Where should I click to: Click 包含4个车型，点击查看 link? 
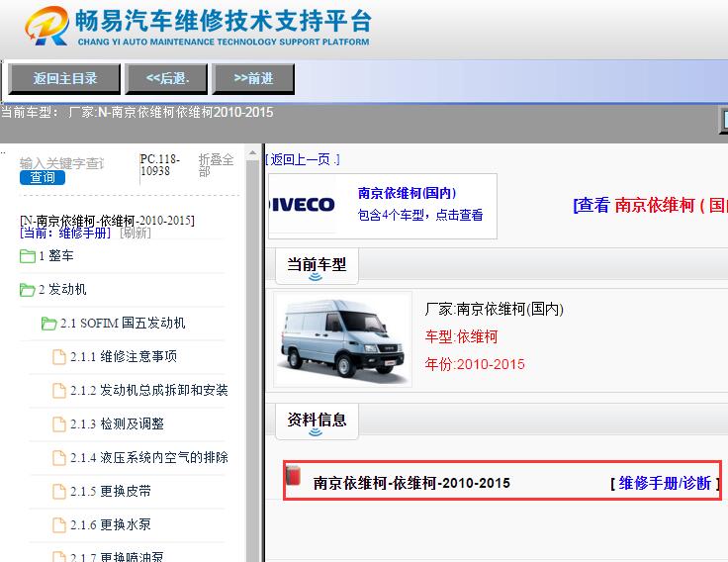tap(420, 215)
